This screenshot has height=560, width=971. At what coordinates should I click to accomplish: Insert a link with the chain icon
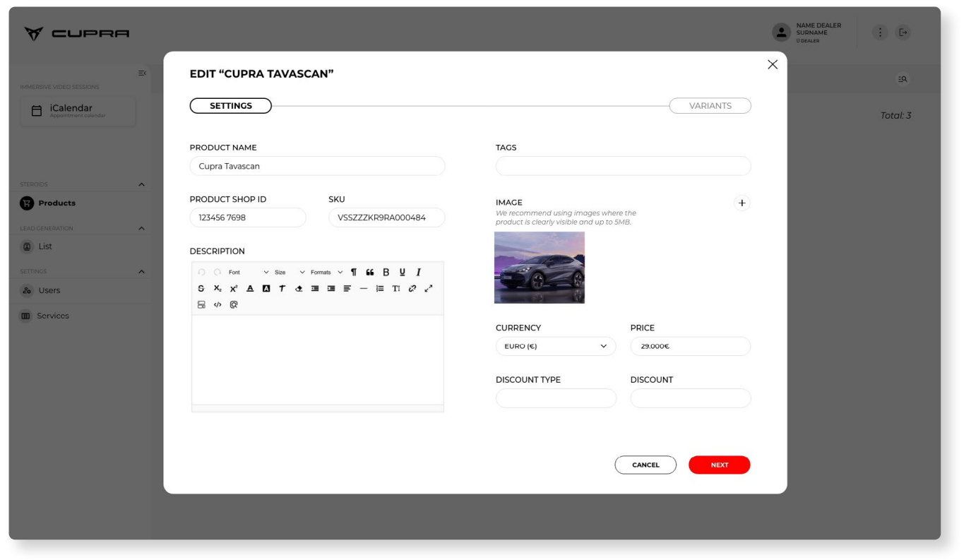[412, 289]
